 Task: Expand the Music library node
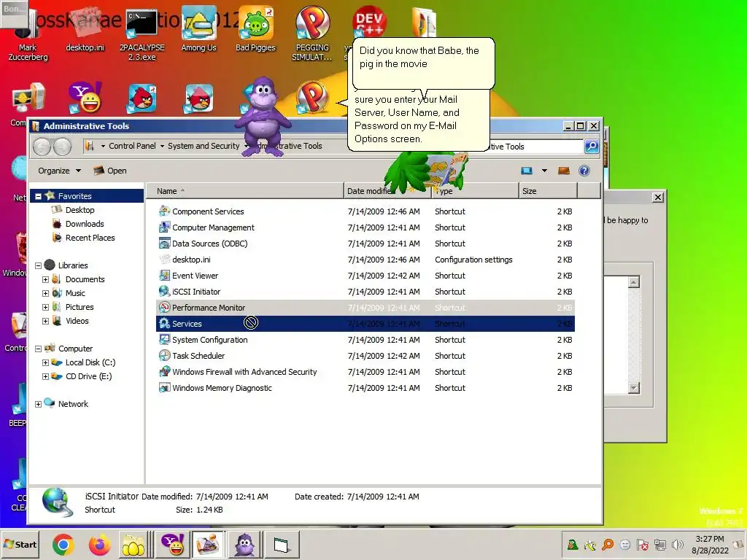(45, 293)
